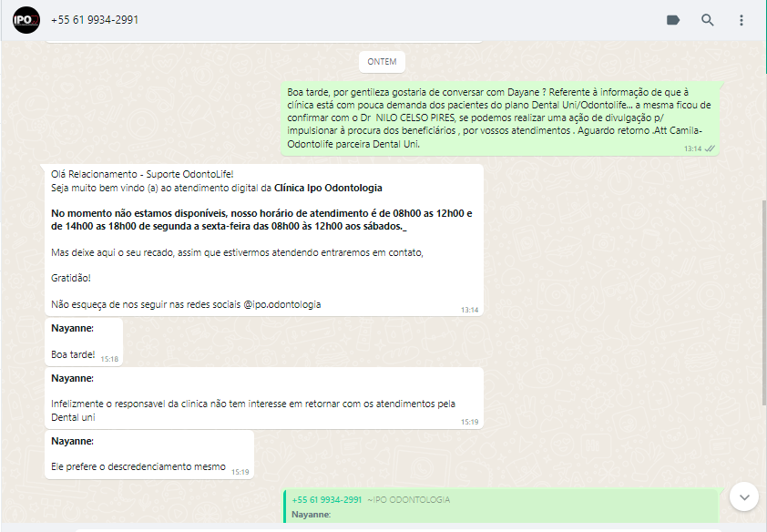The height and width of the screenshot is (532, 767).
Task: Click the 15:18 timestamp on Boa tarde message
Action: point(109,359)
